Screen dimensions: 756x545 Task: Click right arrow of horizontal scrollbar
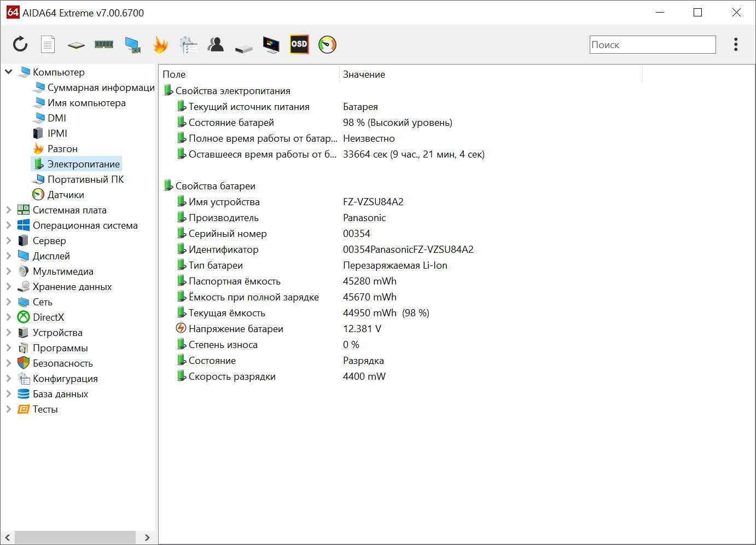coord(147,537)
